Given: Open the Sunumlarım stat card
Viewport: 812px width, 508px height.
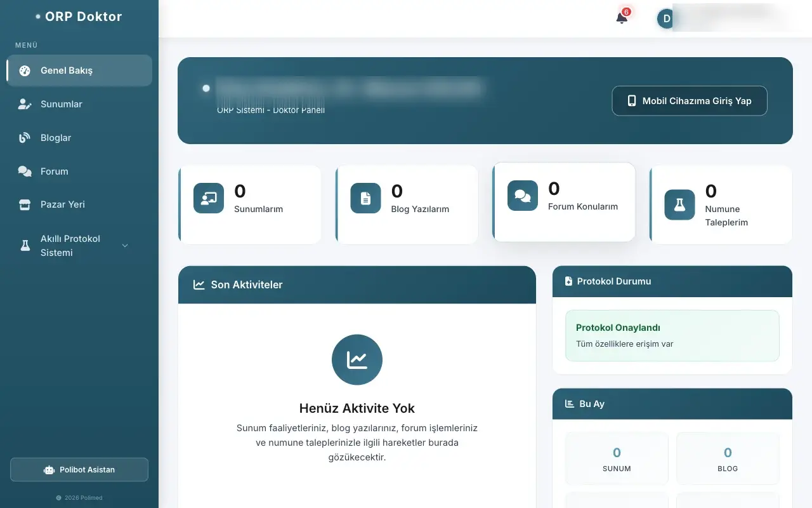Looking at the screenshot, I should [x=250, y=204].
